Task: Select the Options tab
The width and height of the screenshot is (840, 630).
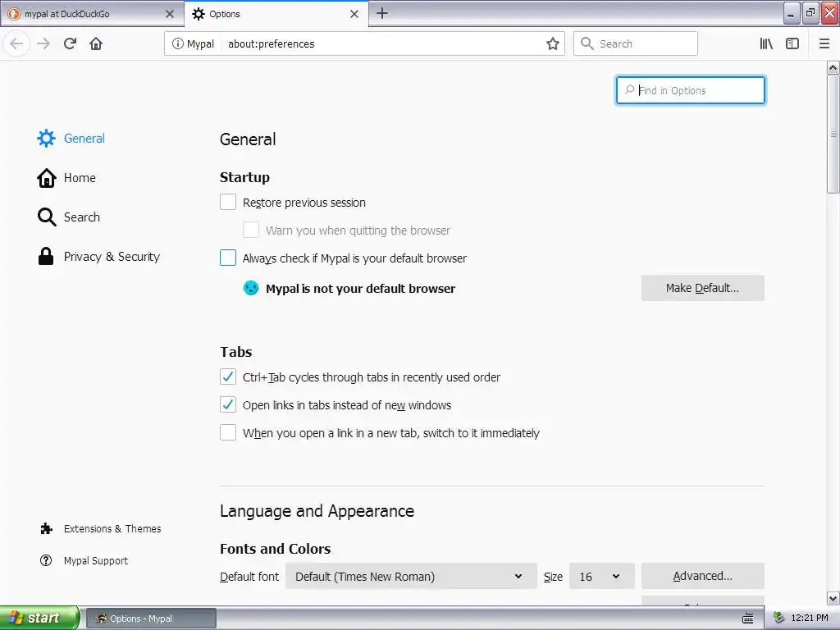Action: (276, 14)
